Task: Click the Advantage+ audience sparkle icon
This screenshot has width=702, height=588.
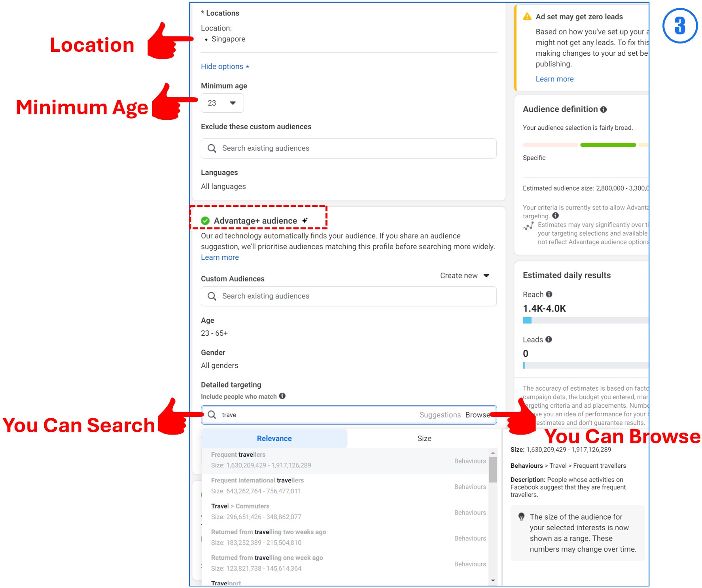Action: [x=305, y=221]
